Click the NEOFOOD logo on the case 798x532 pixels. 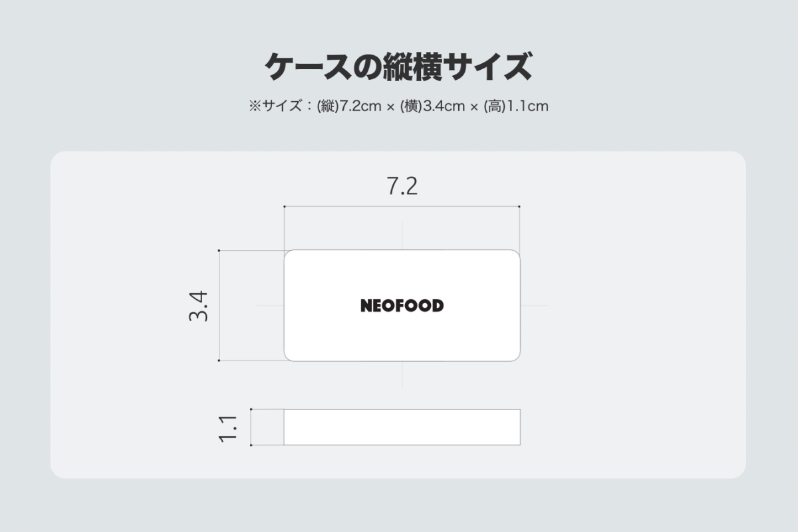(x=402, y=306)
